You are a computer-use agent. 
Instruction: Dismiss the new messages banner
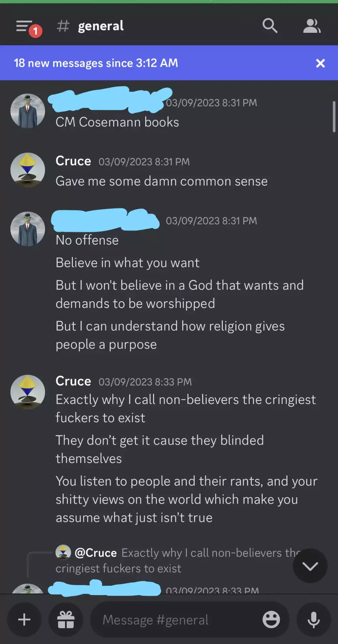[x=320, y=63]
